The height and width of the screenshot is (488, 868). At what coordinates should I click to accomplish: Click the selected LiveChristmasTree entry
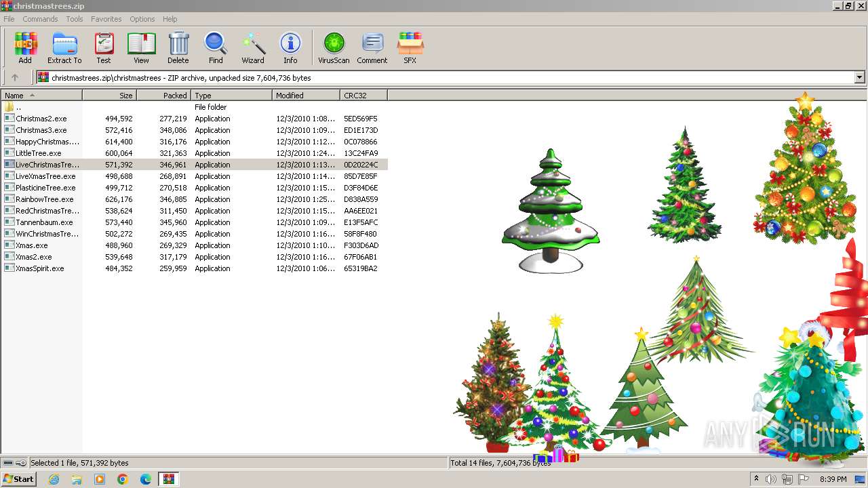[x=194, y=165]
